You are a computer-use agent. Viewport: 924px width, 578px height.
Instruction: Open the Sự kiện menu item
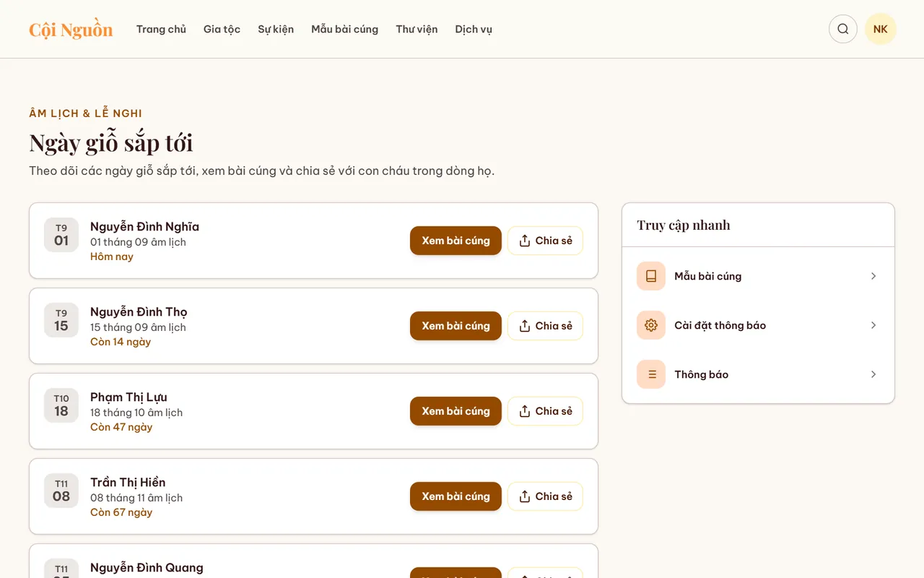point(276,29)
